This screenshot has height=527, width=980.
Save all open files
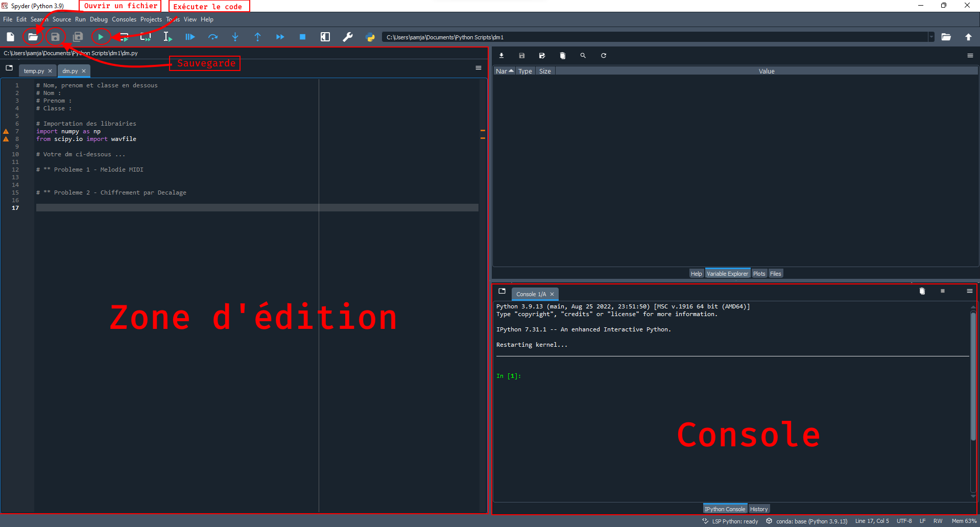pos(78,37)
